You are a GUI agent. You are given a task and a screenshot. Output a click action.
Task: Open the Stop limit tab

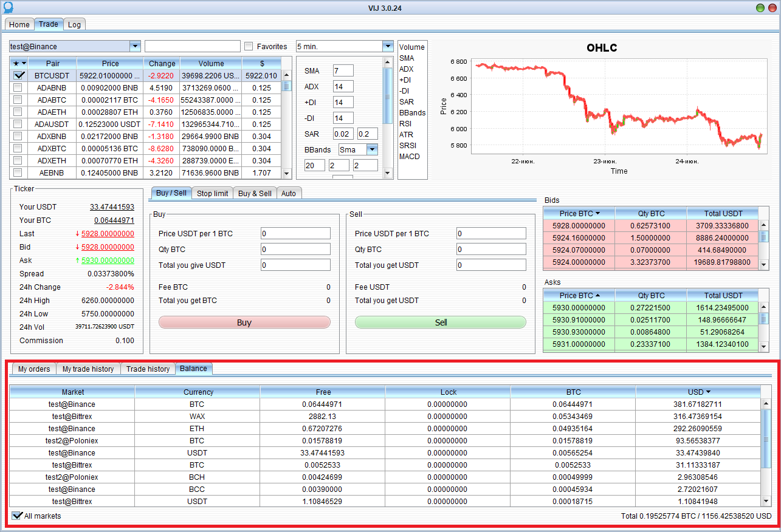[x=212, y=193]
